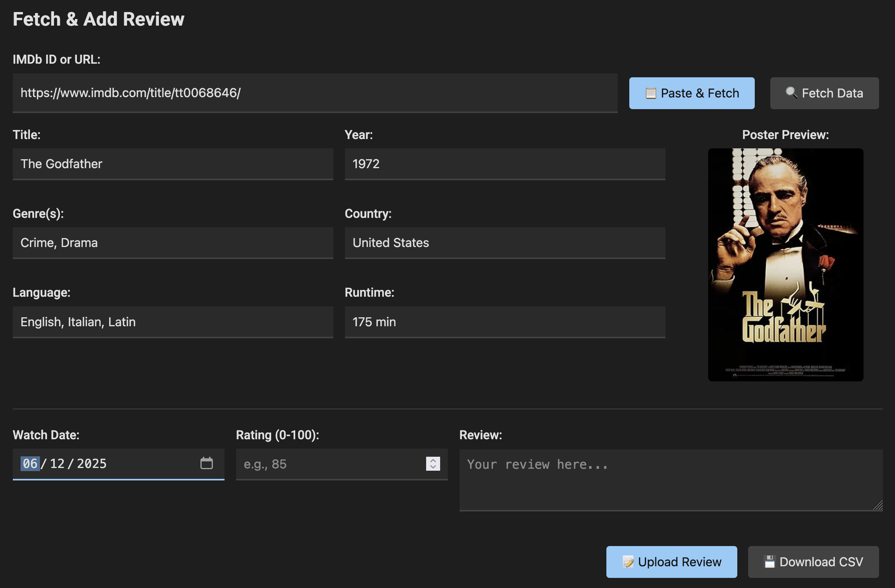This screenshot has width=895, height=588.
Task: Click the Runtime label
Action: click(370, 292)
